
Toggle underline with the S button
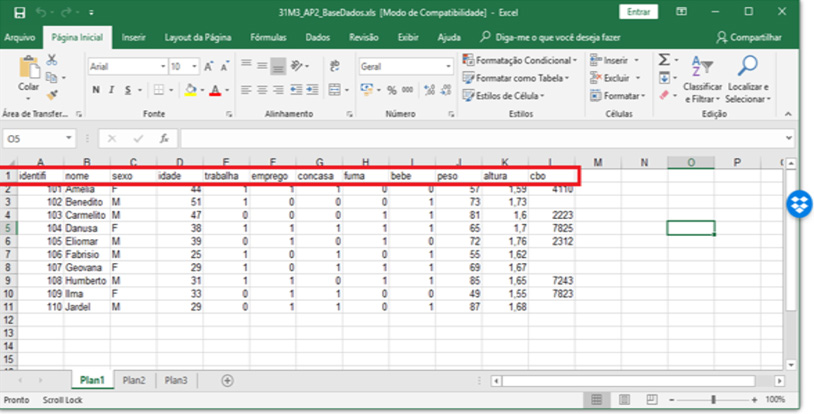coord(128,90)
